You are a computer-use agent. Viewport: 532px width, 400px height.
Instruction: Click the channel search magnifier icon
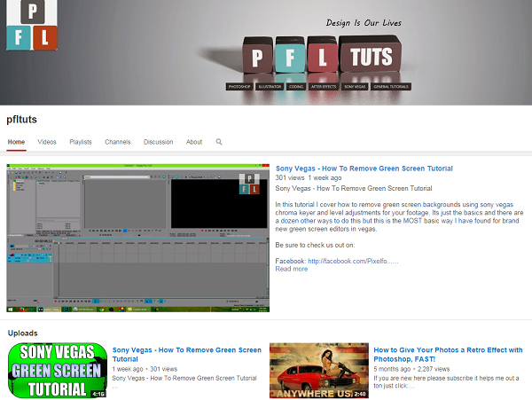[219, 142]
